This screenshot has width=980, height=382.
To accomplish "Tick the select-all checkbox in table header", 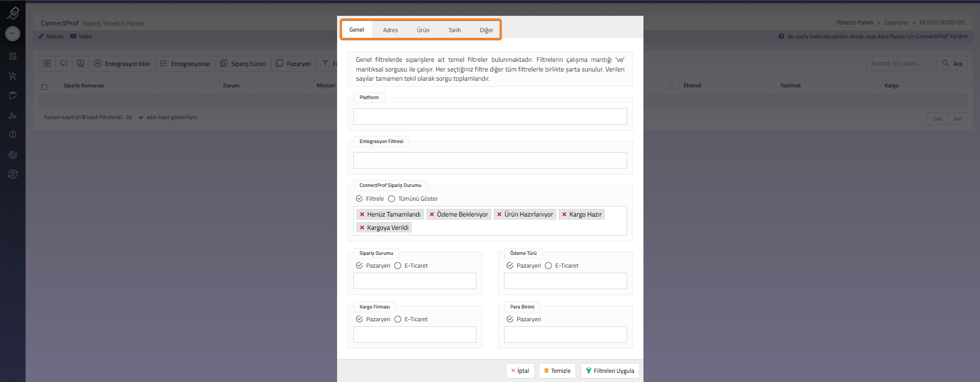I will 44,87.
